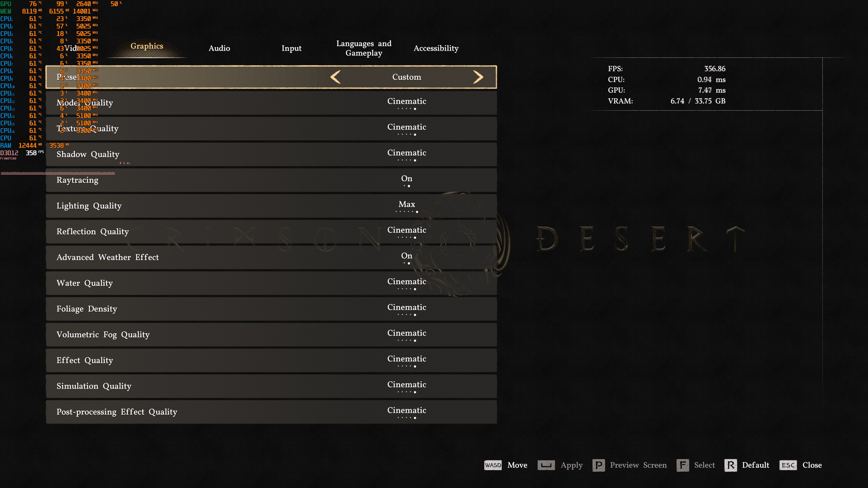Open the Accessibility tab
868x488 pixels.
(436, 48)
